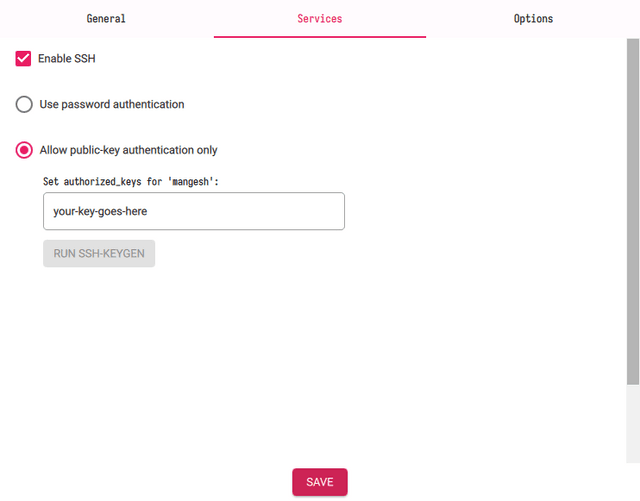Select the public-key authentication only radio button

24,150
